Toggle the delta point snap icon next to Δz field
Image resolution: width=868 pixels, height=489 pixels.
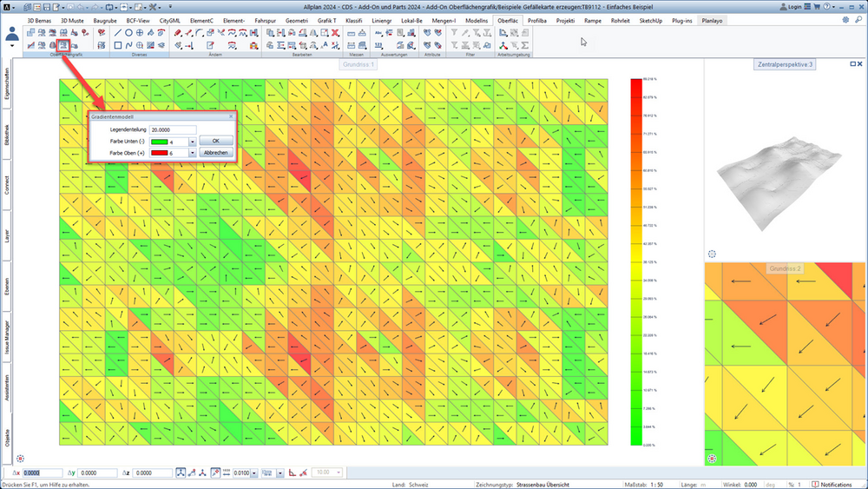pyautogui.click(x=181, y=472)
